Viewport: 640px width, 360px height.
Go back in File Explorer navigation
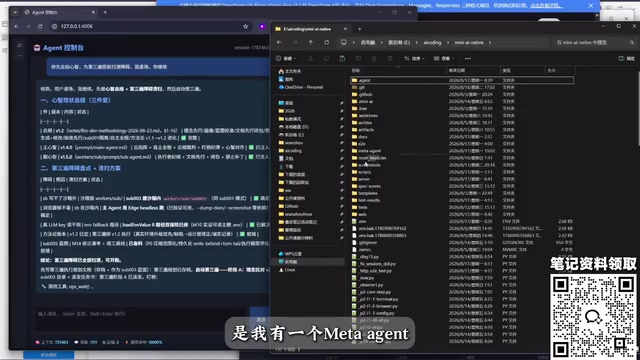click(279, 42)
